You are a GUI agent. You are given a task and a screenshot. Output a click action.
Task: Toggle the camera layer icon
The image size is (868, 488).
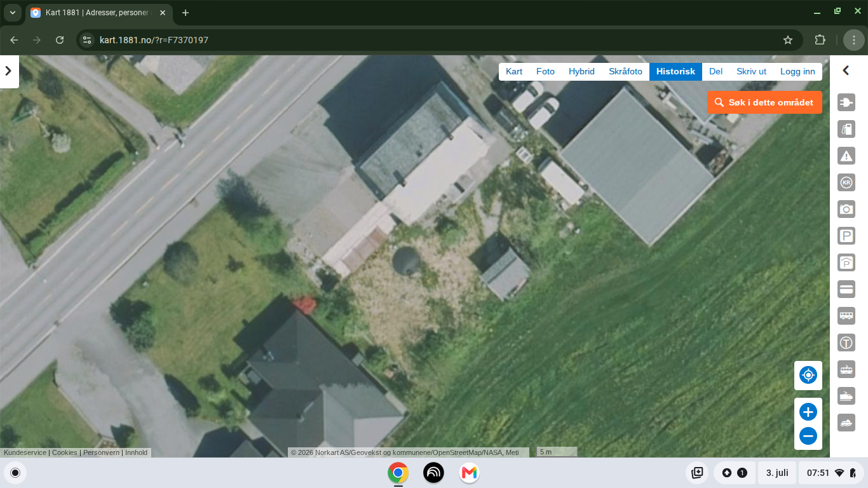[846, 209]
